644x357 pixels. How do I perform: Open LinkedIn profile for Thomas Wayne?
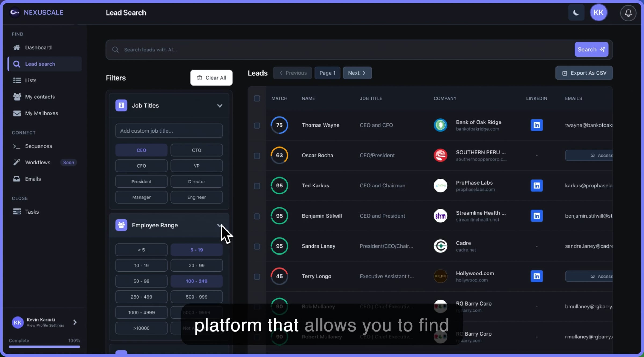536,125
